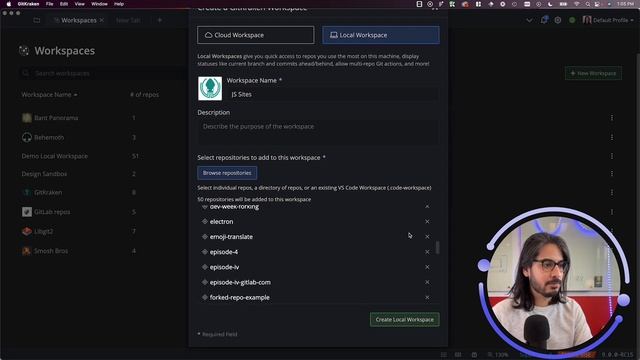This screenshot has height=360, width=640.
Task: Open options menu for Demo Local Workspace
Action: (x=612, y=156)
